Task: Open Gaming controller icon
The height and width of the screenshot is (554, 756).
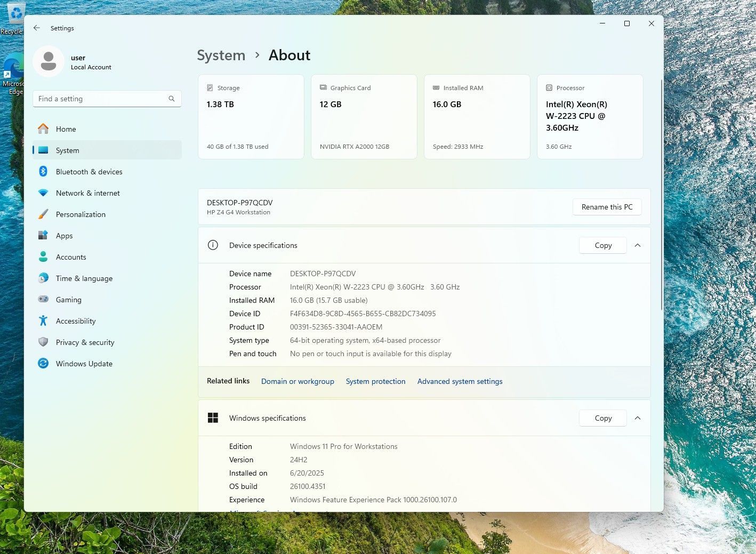Action: pos(43,300)
